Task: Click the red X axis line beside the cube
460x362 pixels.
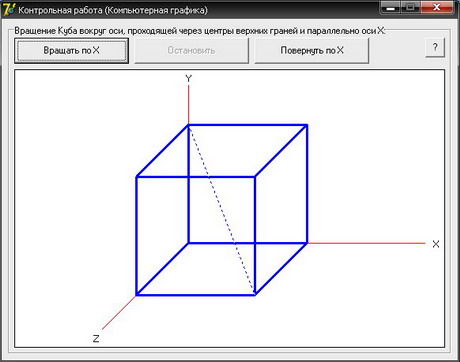Action: click(366, 243)
